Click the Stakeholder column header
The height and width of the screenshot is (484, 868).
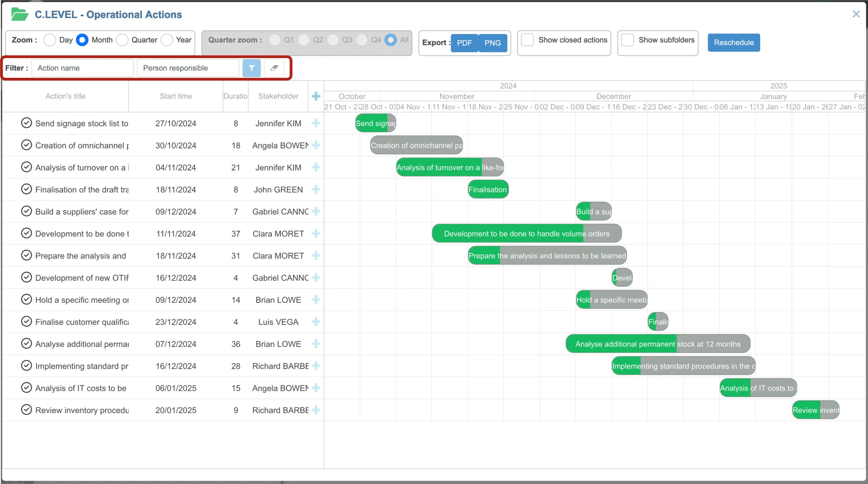coord(278,96)
